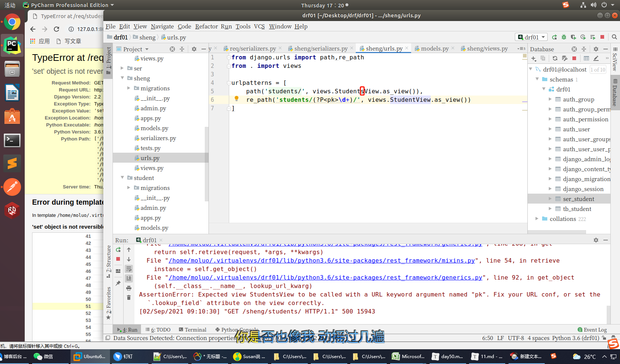Expand sheng's migrations folder

(x=129, y=88)
